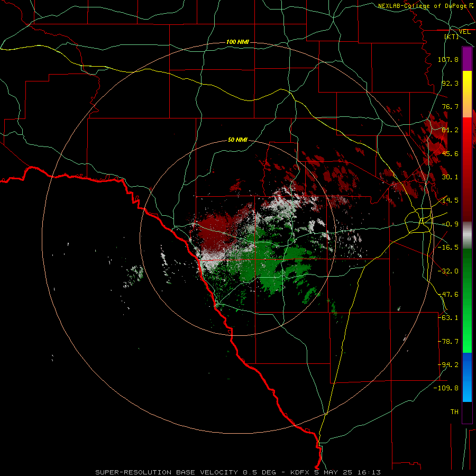Click the -32.0 velocity scale value
This screenshot has height=476, width=476.
tap(448, 271)
